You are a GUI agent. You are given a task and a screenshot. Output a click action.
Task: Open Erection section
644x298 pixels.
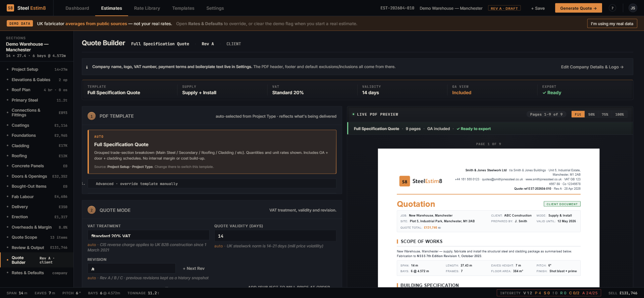pyautogui.click(x=37, y=217)
